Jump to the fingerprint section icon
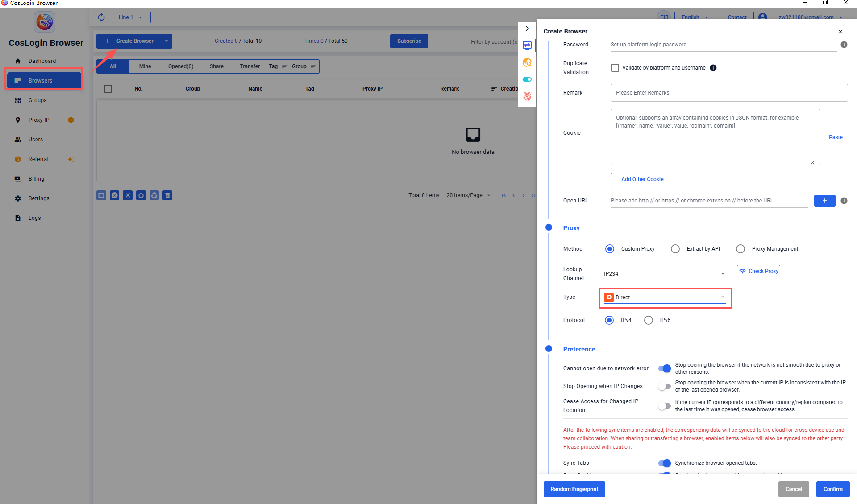857x504 pixels. click(x=527, y=96)
